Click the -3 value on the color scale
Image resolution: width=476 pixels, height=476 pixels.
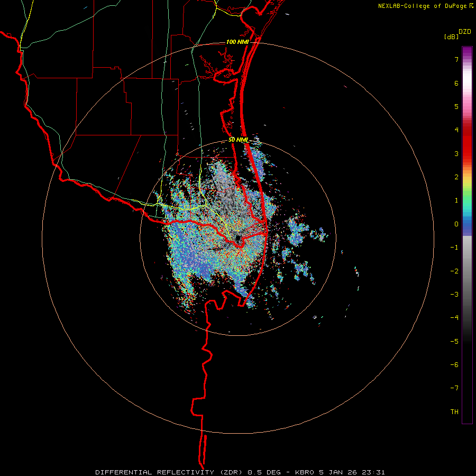(x=454, y=295)
